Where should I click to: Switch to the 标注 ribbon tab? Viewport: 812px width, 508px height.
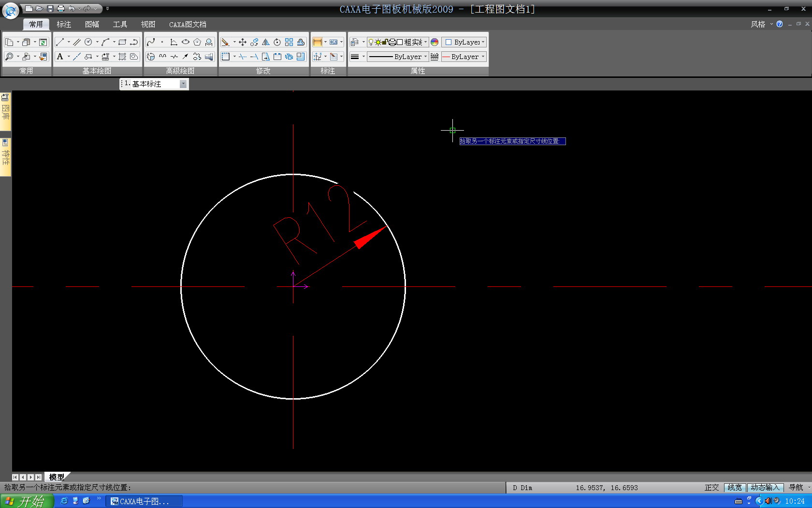pyautogui.click(x=64, y=24)
